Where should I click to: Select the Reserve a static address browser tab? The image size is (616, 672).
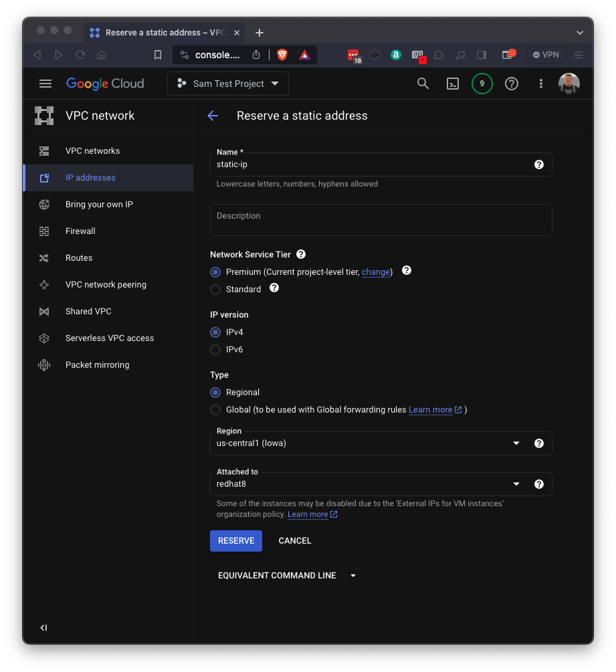pyautogui.click(x=165, y=33)
